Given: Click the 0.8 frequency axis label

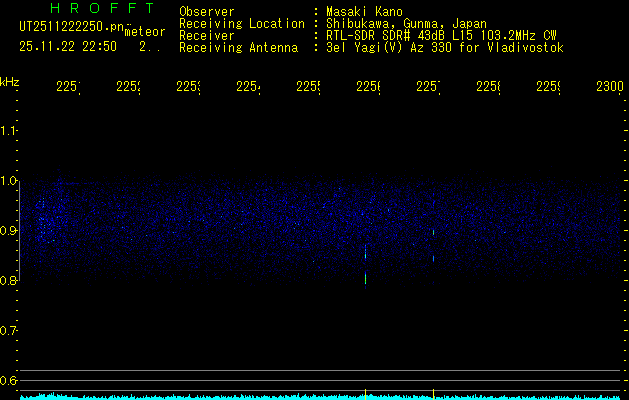Looking at the screenshot, I should [8, 281].
